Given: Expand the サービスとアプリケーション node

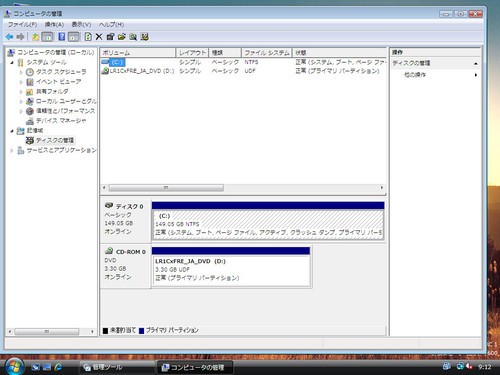Looking at the screenshot, I should click(12, 150).
